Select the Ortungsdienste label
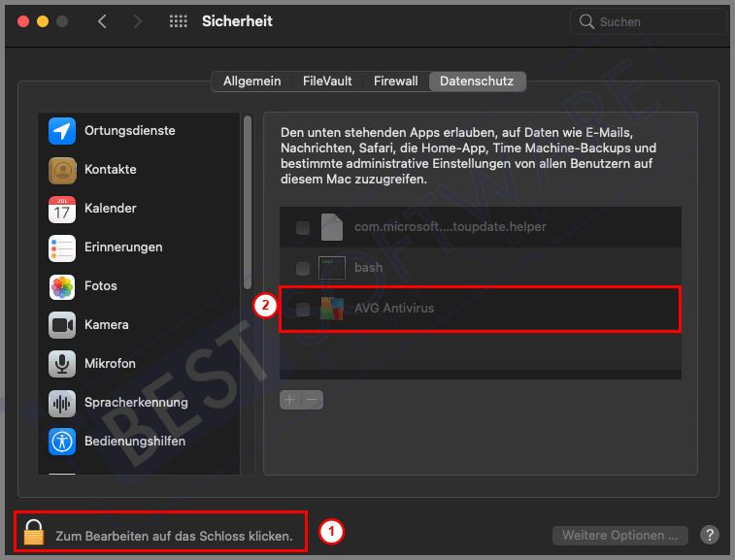 point(130,130)
